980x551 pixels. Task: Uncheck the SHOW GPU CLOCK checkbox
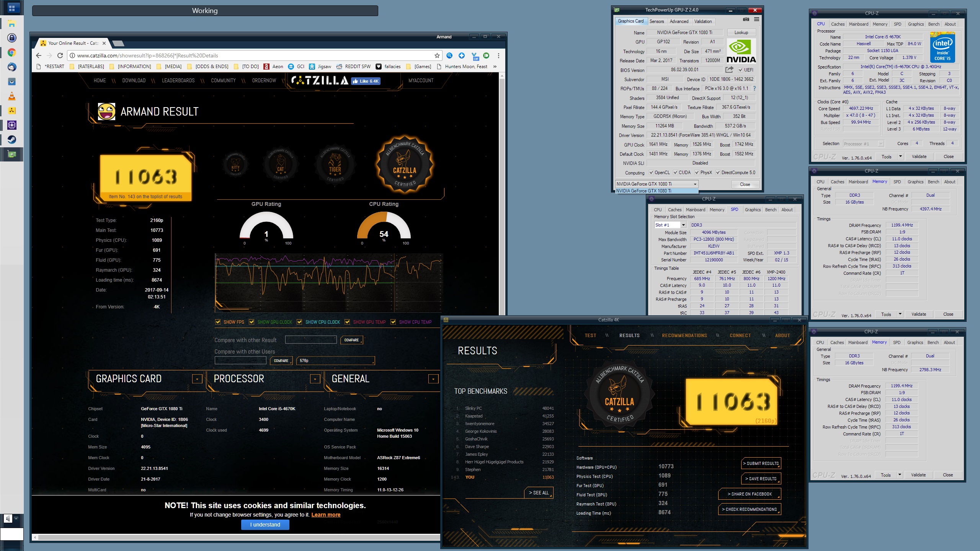point(252,322)
